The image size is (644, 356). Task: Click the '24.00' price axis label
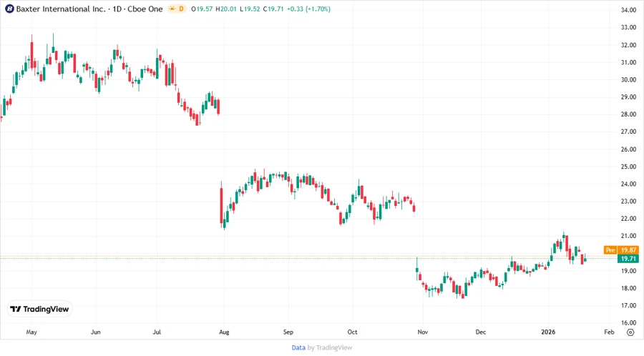pyautogui.click(x=628, y=184)
